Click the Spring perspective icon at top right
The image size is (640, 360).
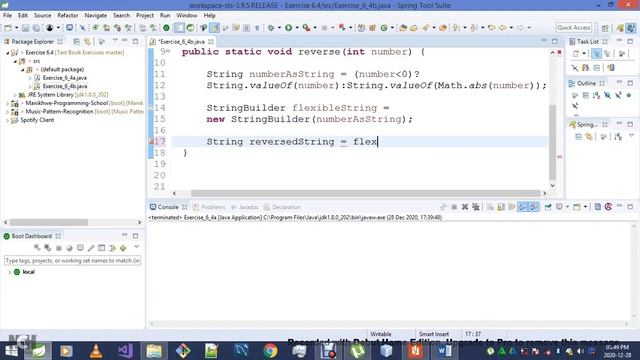[620, 28]
